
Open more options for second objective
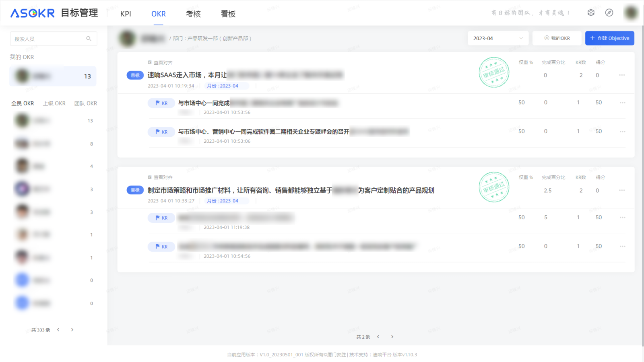622,190
